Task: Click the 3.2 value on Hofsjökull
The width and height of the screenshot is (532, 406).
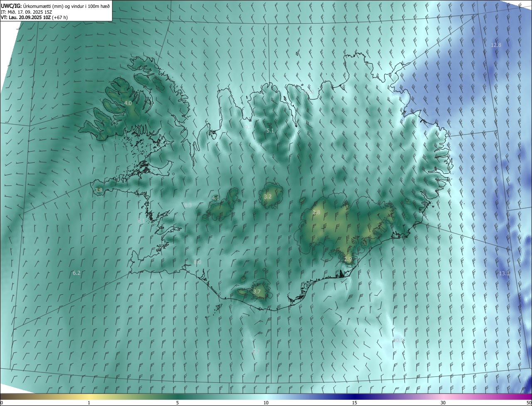Action: pos(268,196)
